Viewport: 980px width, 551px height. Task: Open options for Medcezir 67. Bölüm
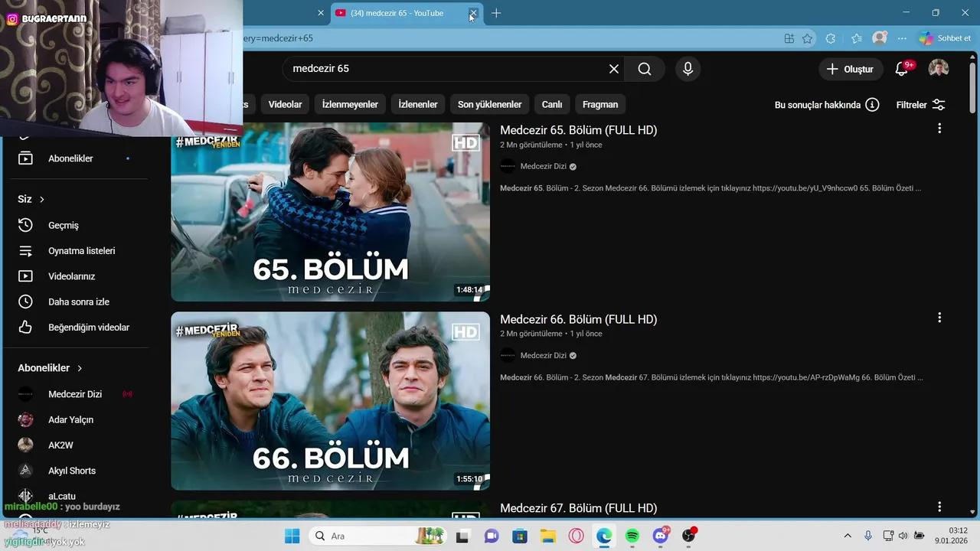(x=939, y=507)
